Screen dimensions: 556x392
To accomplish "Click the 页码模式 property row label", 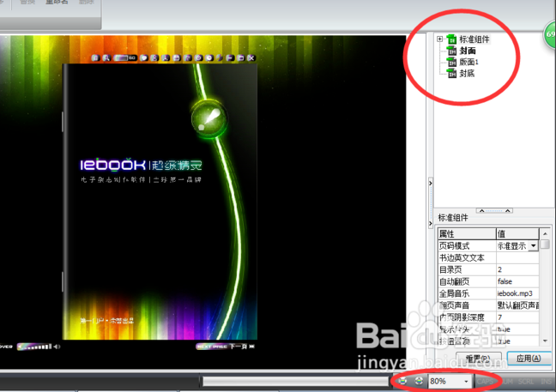I will [467, 245].
